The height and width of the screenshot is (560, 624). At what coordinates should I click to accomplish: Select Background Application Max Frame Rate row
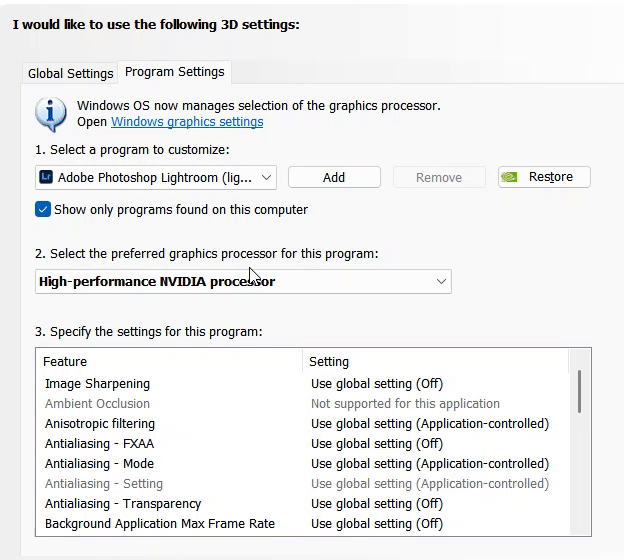pyautogui.click(x=160, y=524)
